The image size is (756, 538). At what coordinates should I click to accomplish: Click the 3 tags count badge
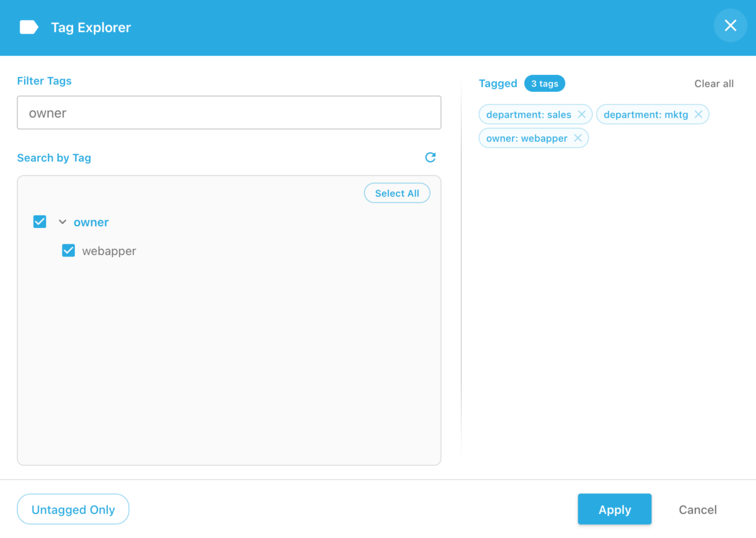544,83
